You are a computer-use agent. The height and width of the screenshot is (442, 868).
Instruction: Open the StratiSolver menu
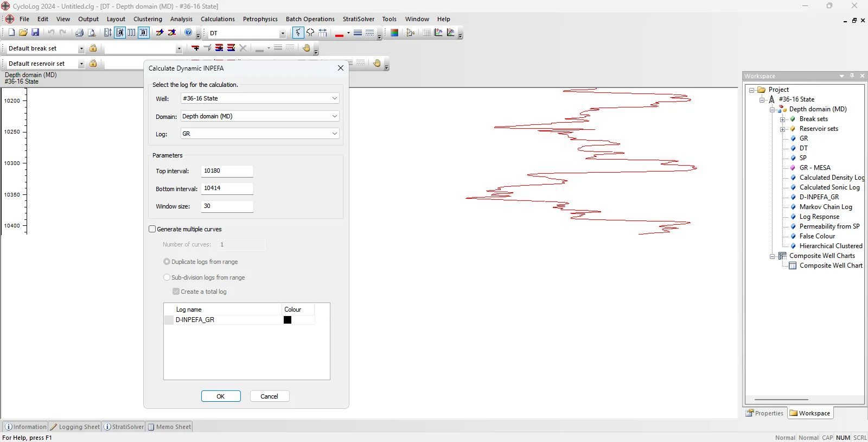click(359, 19)
